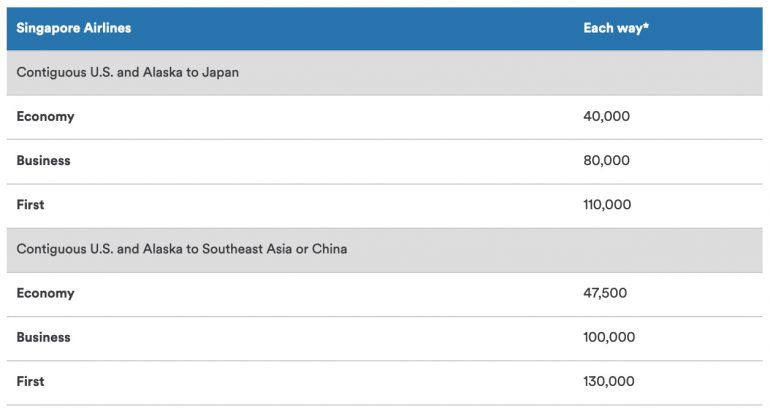Click Economy label under Southeast Asia section
This screenshot has width=770, height=416.
pos(45,293)
